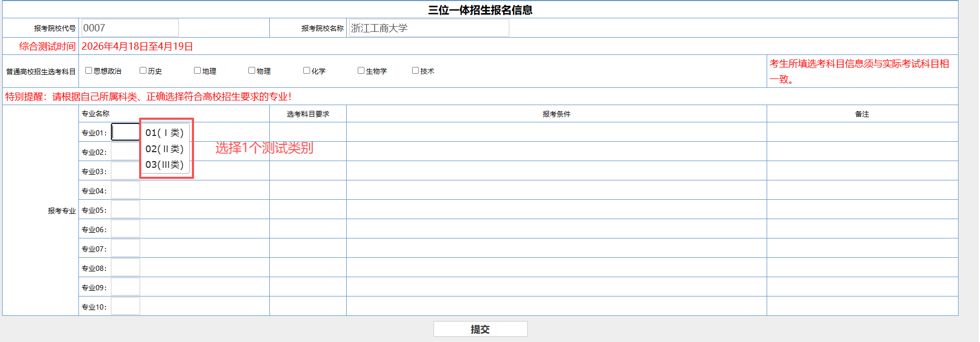Screen dimensions: 980x342
Task: Click the 专业09 input box
Action: pos(126,287)
